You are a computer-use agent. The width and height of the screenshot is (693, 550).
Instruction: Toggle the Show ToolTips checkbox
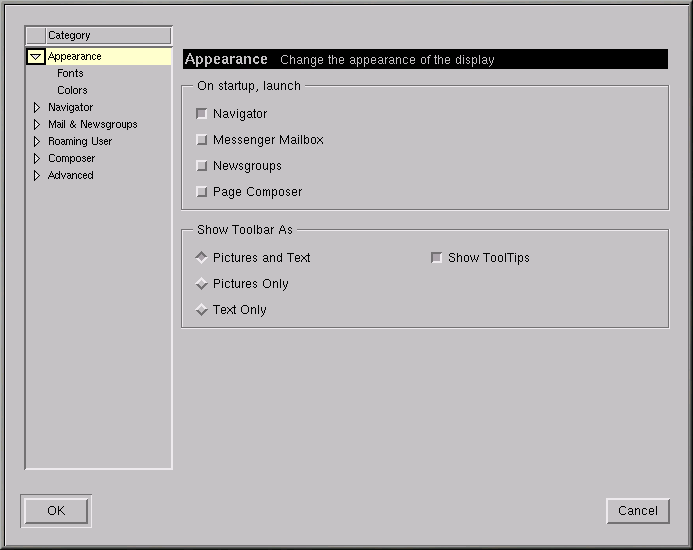[x=436, y=258]
